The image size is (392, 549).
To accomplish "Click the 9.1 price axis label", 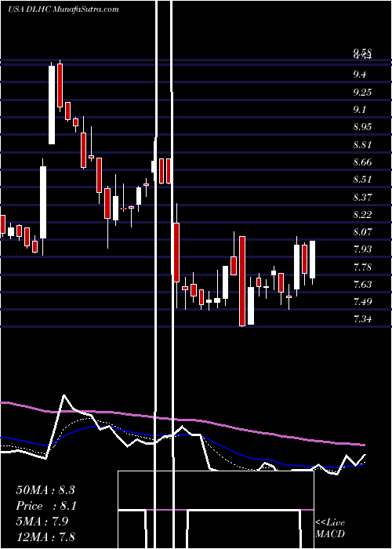I will click(359, 110).
